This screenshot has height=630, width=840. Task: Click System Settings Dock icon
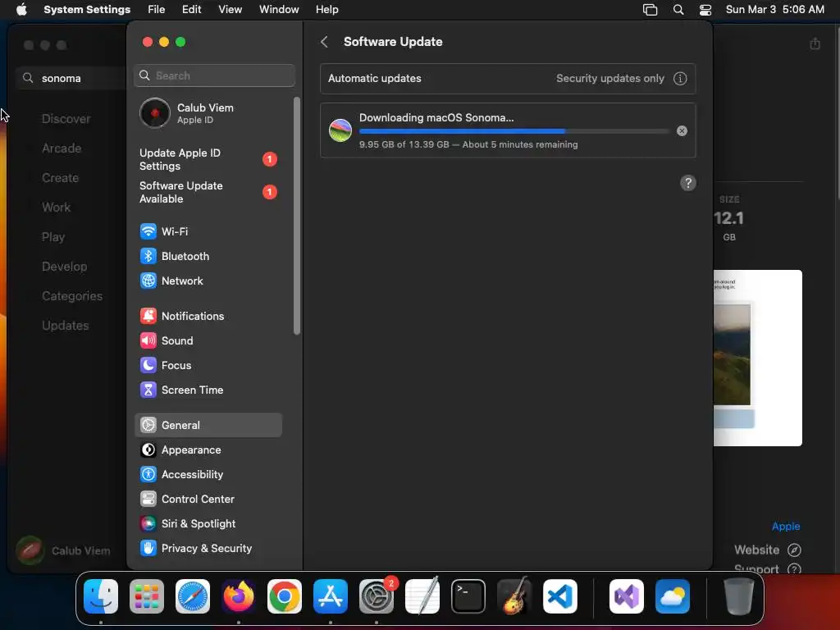pos(376,596)
